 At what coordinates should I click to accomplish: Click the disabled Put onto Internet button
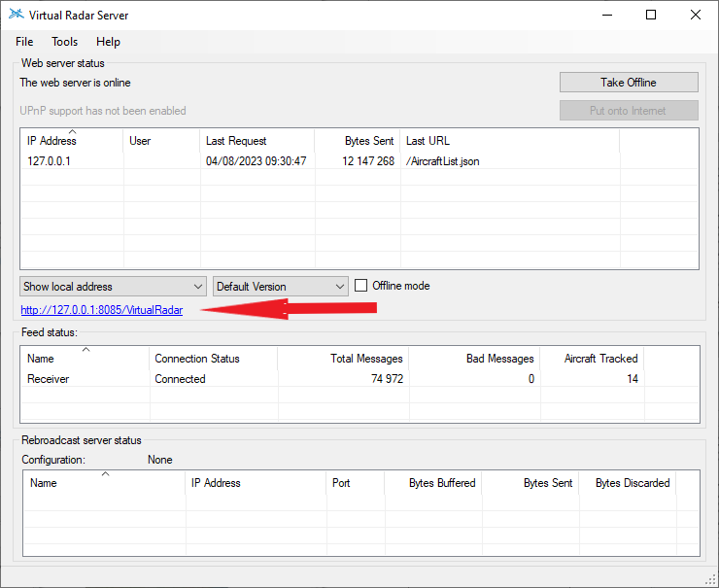click(629, 111)
